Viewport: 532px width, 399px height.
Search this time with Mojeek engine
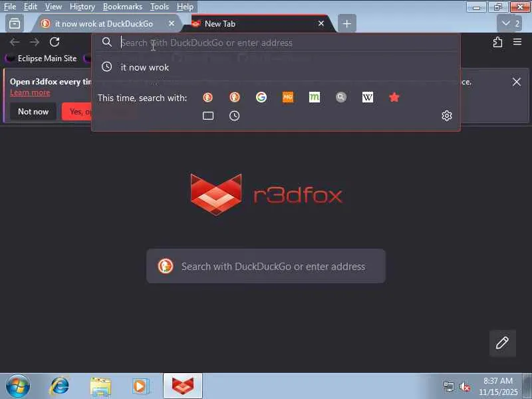(314, 97)
